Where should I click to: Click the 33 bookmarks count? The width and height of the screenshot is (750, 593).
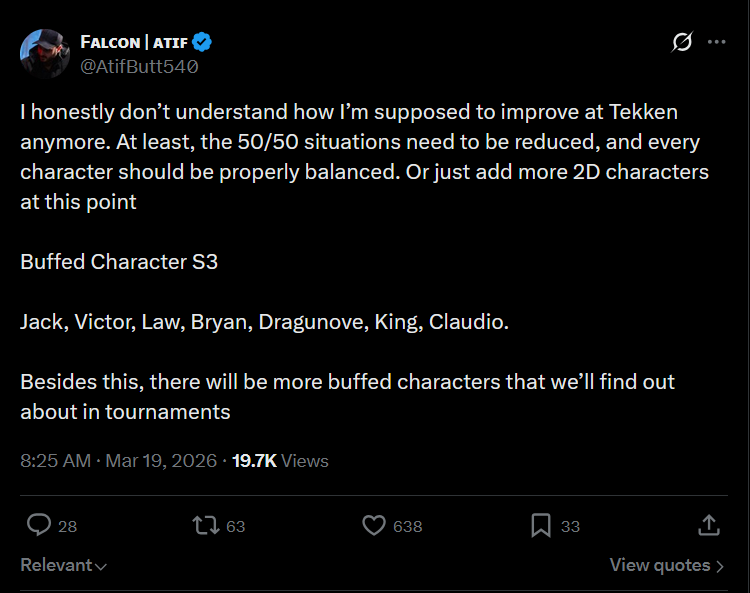570,526
